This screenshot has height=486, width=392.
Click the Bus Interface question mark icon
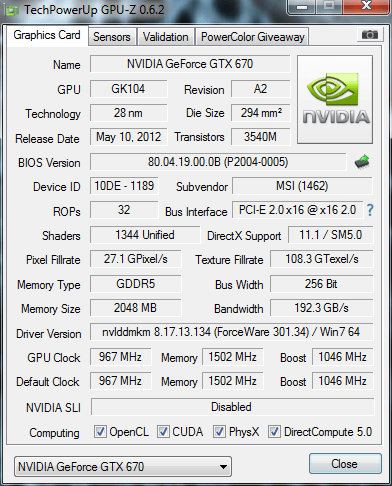[370, 210]
